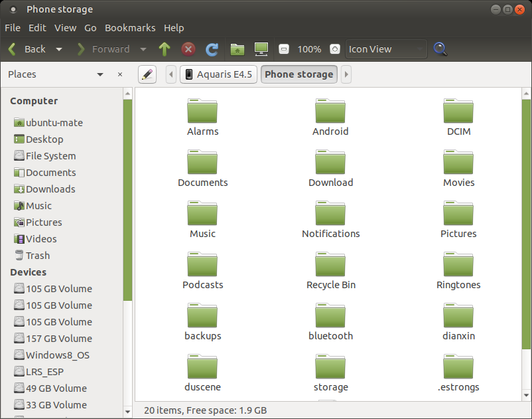Click the red Stop loading icon
532x419 pixels.
pos(188,49)
